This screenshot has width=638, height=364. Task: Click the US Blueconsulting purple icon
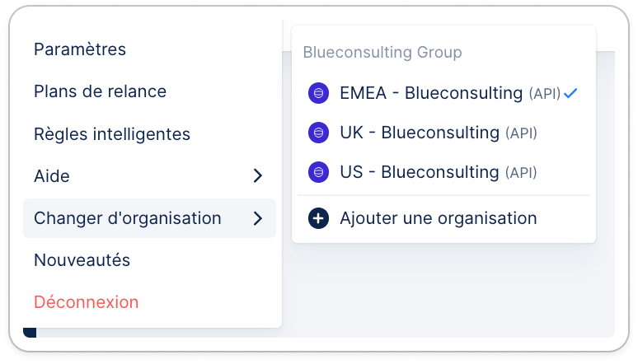pyautogui.click(x=318, y=172)
